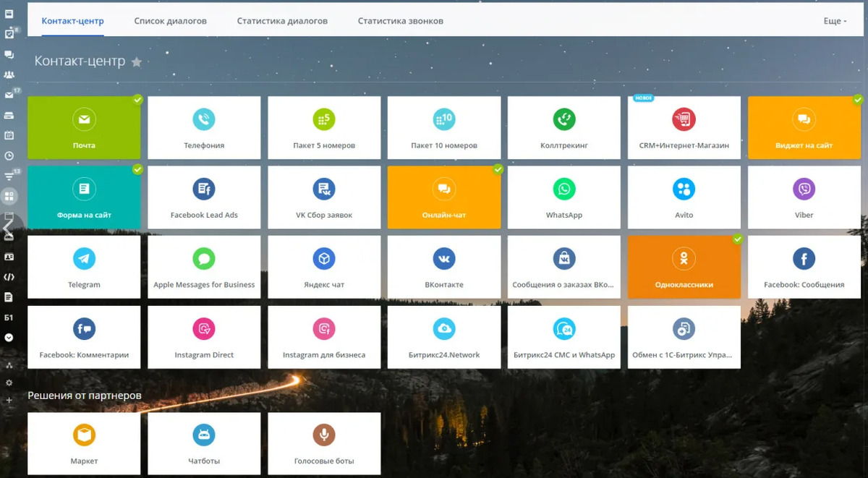Open the Почта mail channel tile
868x478 pixels.
(84, 128)
